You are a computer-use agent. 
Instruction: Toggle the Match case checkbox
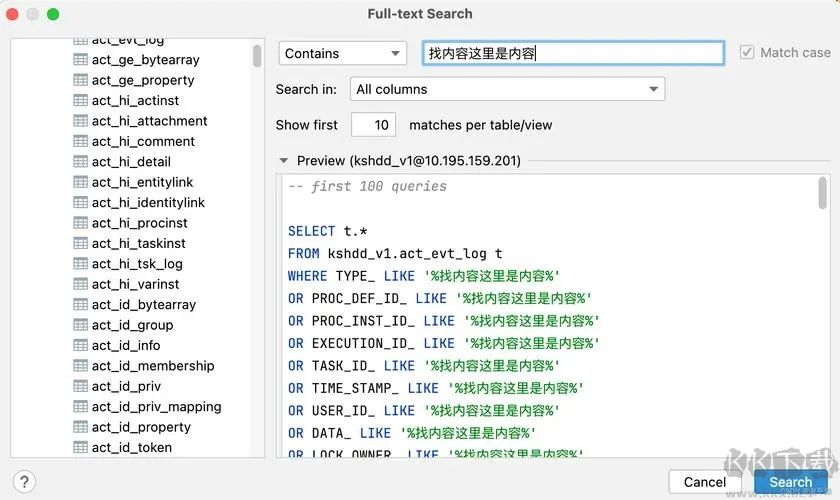point(747,52)
